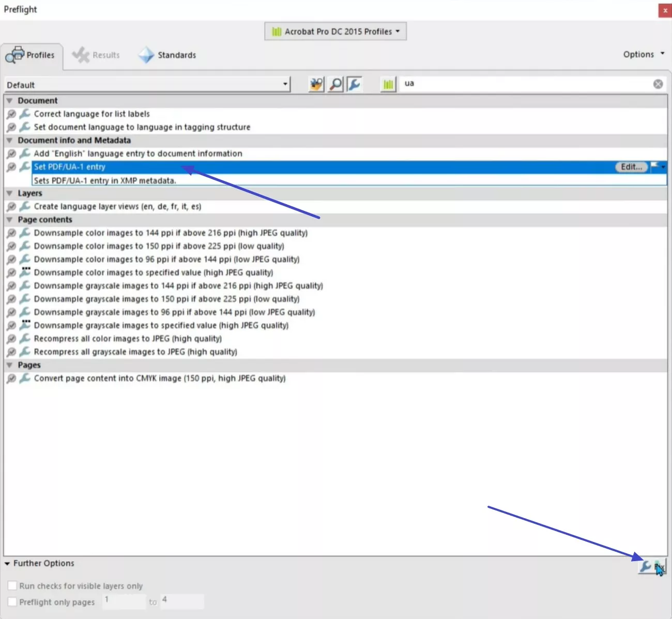This screenshot has height=619, width=672.
Task: Switch to the Standards tab
Action: [x=167, y=55]
